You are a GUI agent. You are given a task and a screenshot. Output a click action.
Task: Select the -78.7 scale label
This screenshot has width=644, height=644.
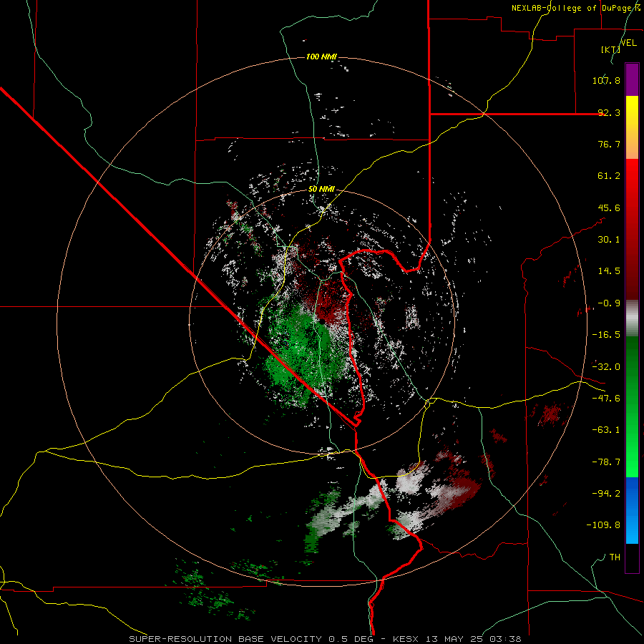[606, 462]
